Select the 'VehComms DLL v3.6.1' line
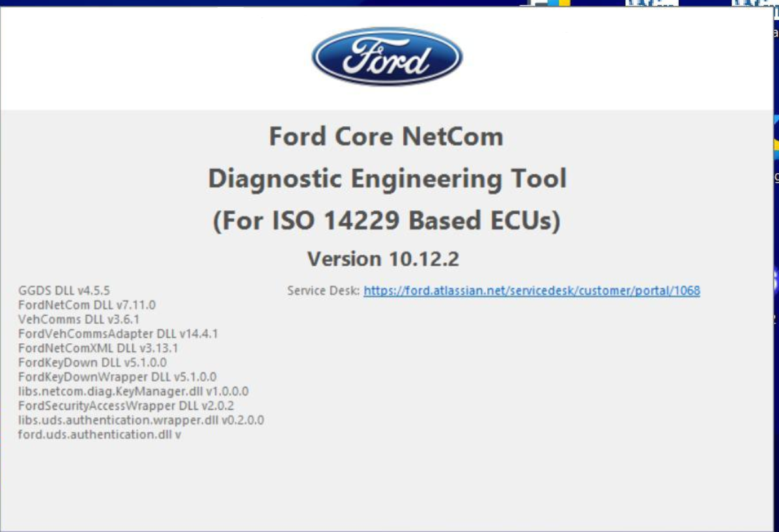This screenshot has width=779, height=532. pos(79,320)
